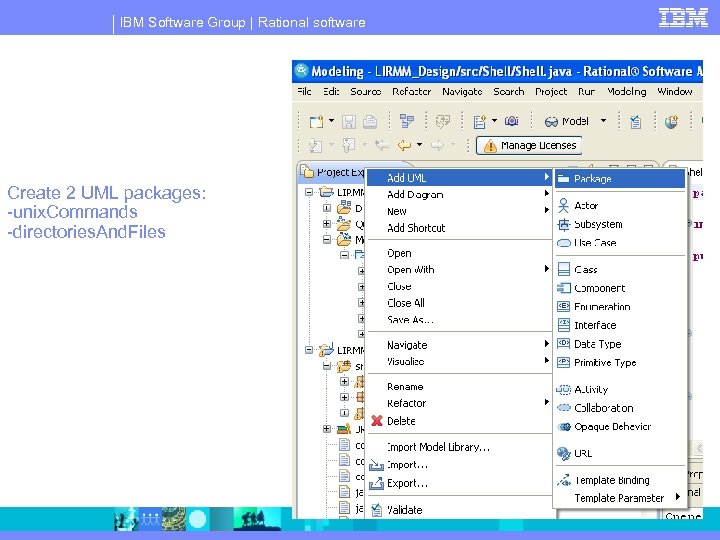Click the Print toolbar icon
Screen dimensions: 720x540
pos(370,122)
